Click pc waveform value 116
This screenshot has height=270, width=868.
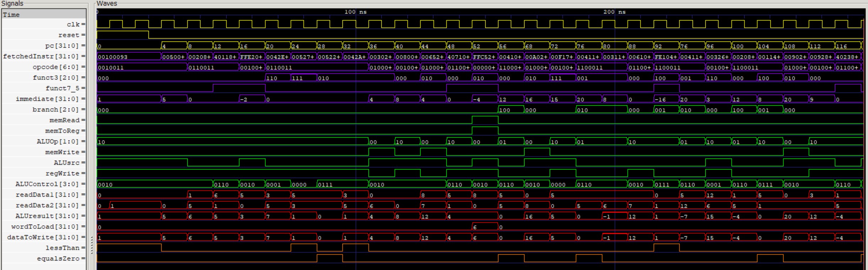point(841,46)
